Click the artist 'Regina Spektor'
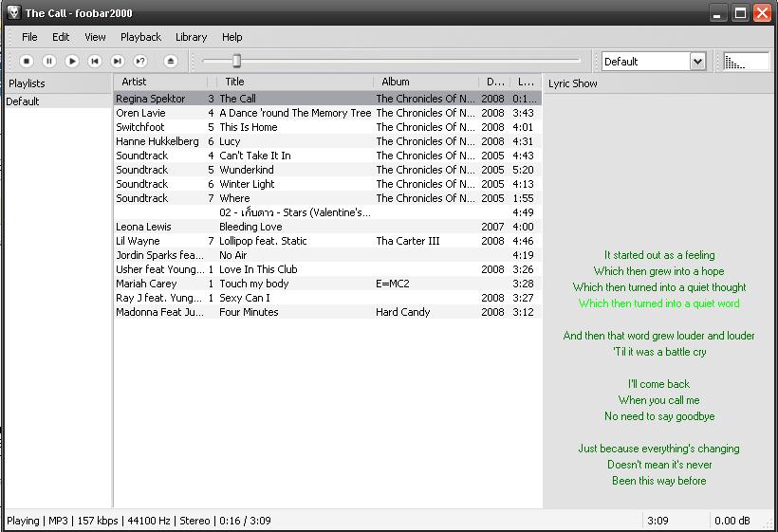The image size is (778, 532). pyautogui.click(x=150, y=99)
